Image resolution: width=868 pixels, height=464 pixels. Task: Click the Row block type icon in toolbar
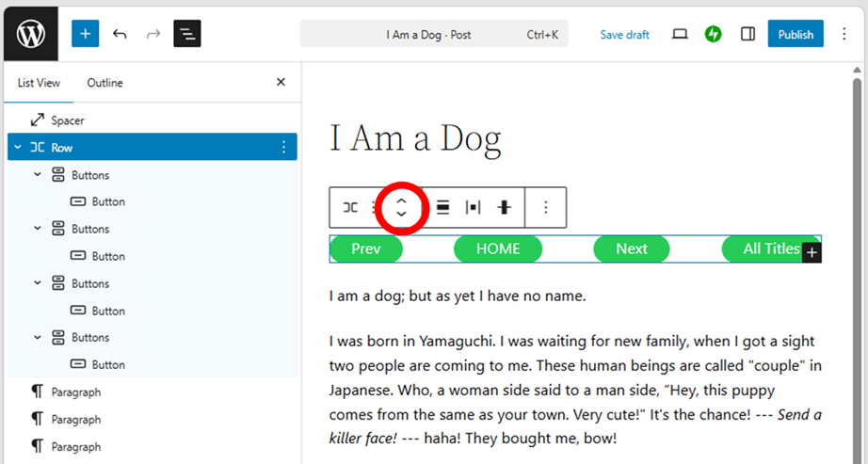point(349,208)
